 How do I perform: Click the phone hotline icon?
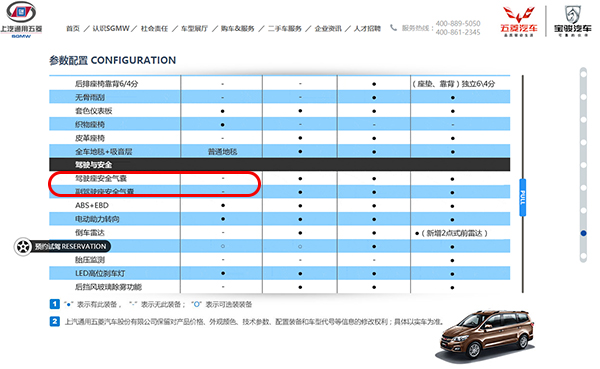[393, 28]
